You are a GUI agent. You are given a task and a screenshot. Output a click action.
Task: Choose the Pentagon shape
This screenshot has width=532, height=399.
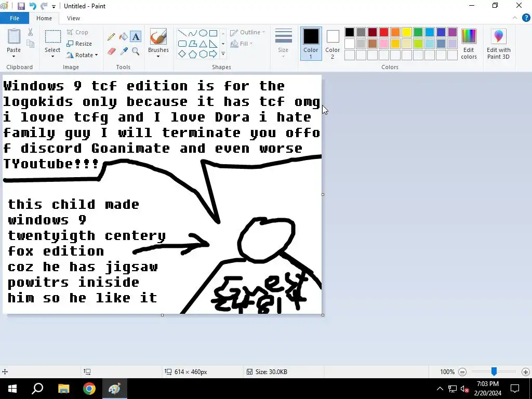(192, 54)
